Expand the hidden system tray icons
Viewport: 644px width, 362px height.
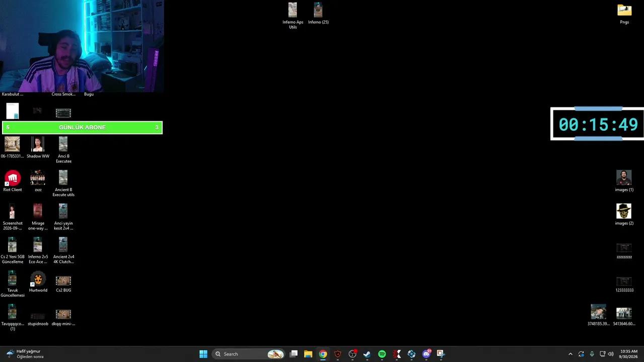pyautogui.click(x=571, y=354)
